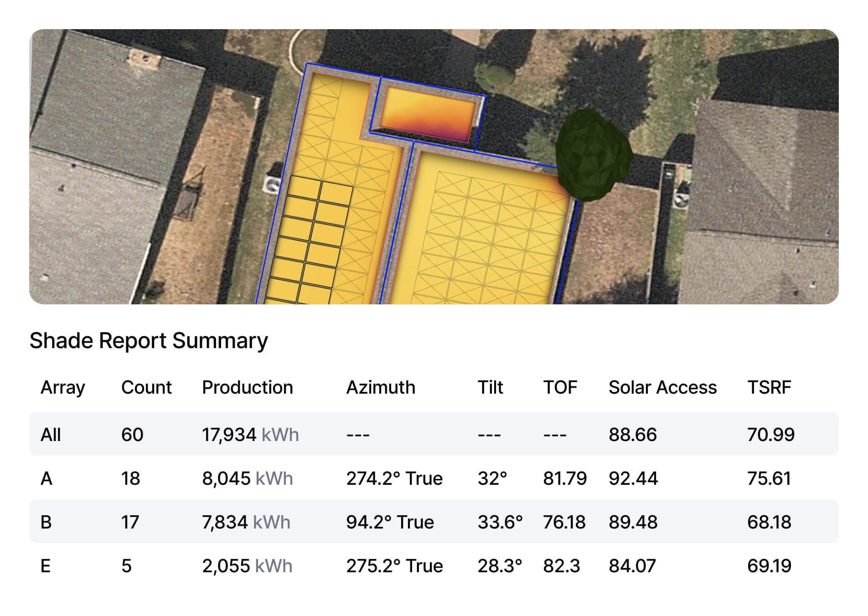The height and width of the screenshot is (616, 868).
Task: Click the Shade Report Summary heading
Action: point(149,341)
